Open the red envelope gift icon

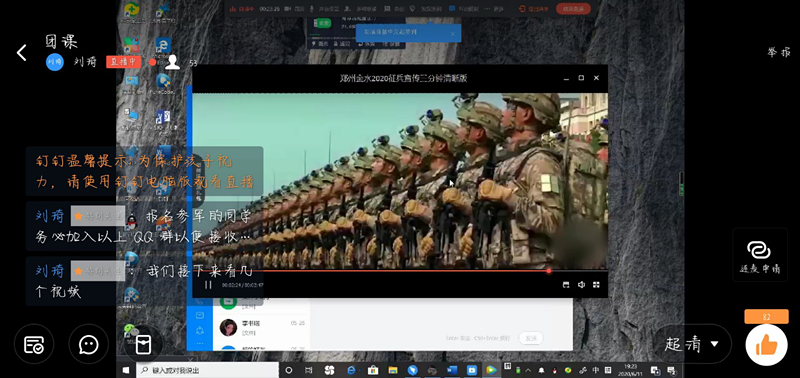tap(143, 344)
